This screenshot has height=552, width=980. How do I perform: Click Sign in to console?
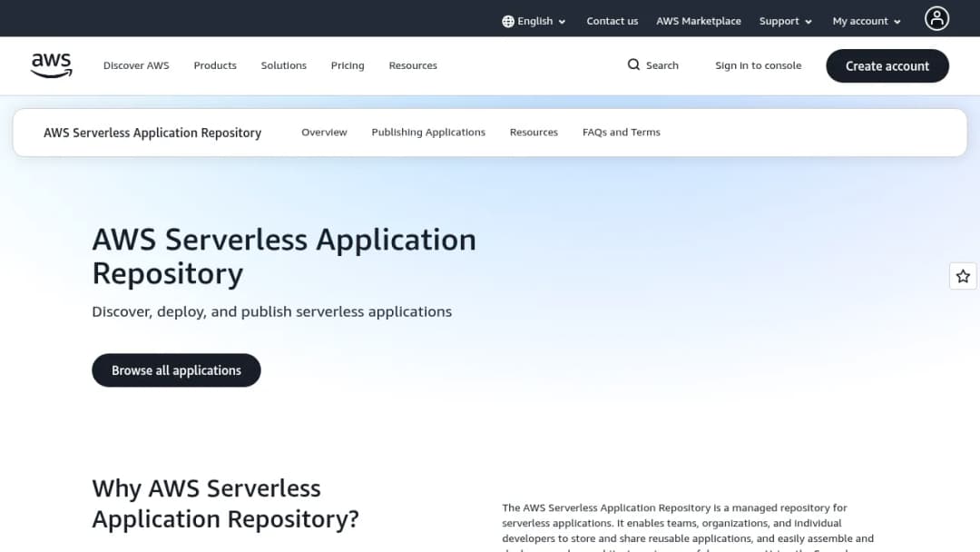click(x=758, y=65)
